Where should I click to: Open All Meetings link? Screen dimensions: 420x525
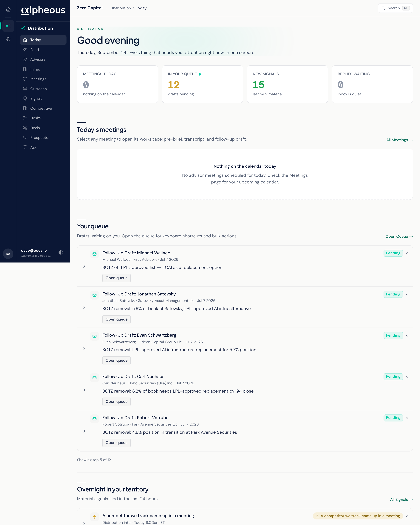tap(400, 140)
